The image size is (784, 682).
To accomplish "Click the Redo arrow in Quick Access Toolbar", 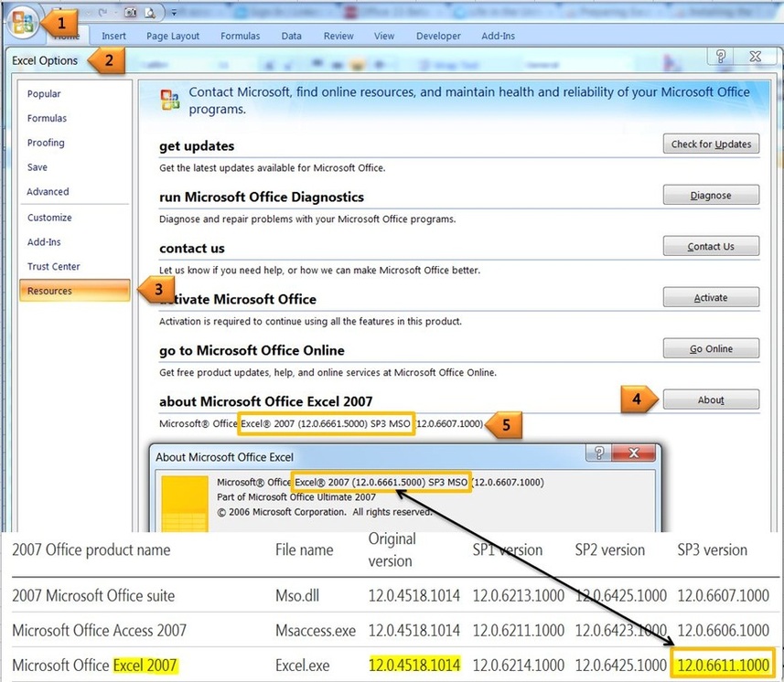I will point(103,12).
